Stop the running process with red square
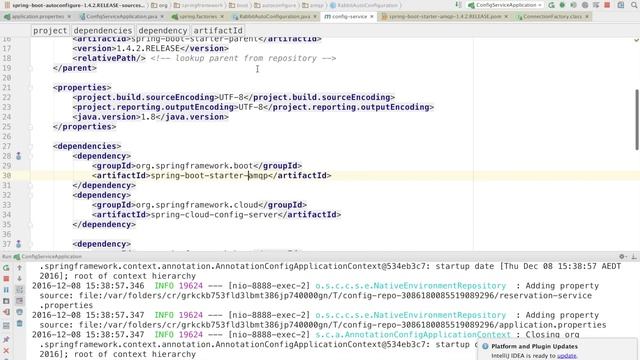The width and height of the screenshot is (640, 360). click(6, 279)
